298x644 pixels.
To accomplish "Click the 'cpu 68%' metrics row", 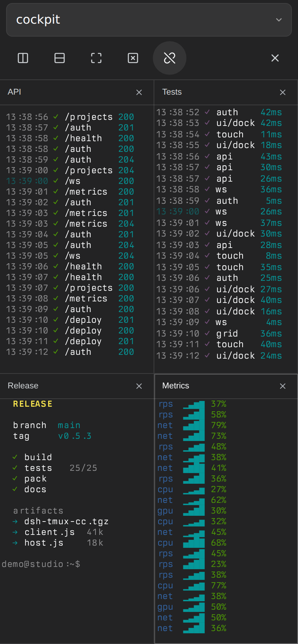I will tap(192, 543).
